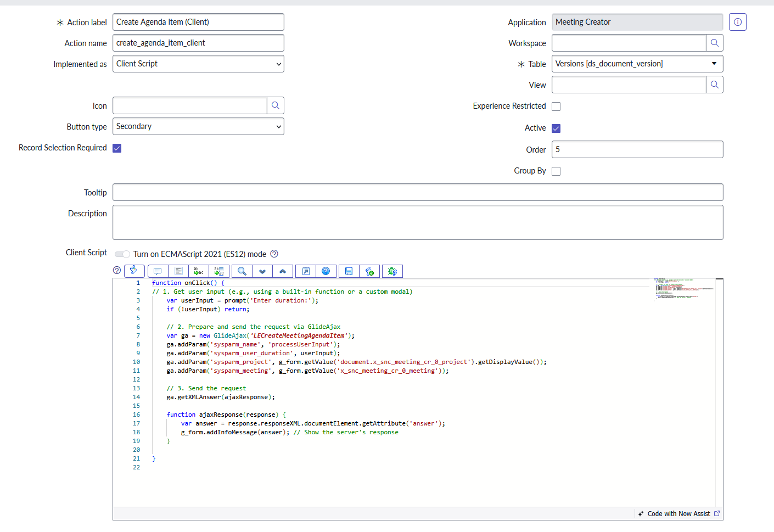The image size is (774, 532).
Task: Click the 'var answer = response.responseXML' line
Action: pos(313,424)
